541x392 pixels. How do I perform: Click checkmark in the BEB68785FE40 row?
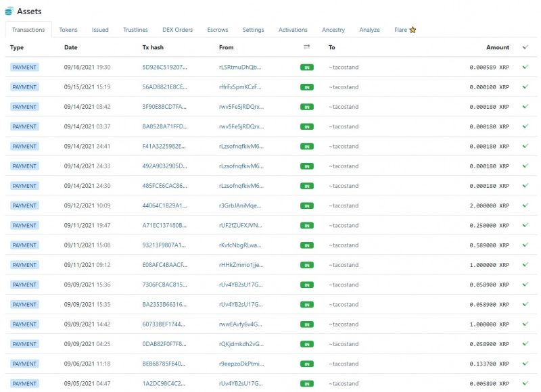[x=525, y=364]
